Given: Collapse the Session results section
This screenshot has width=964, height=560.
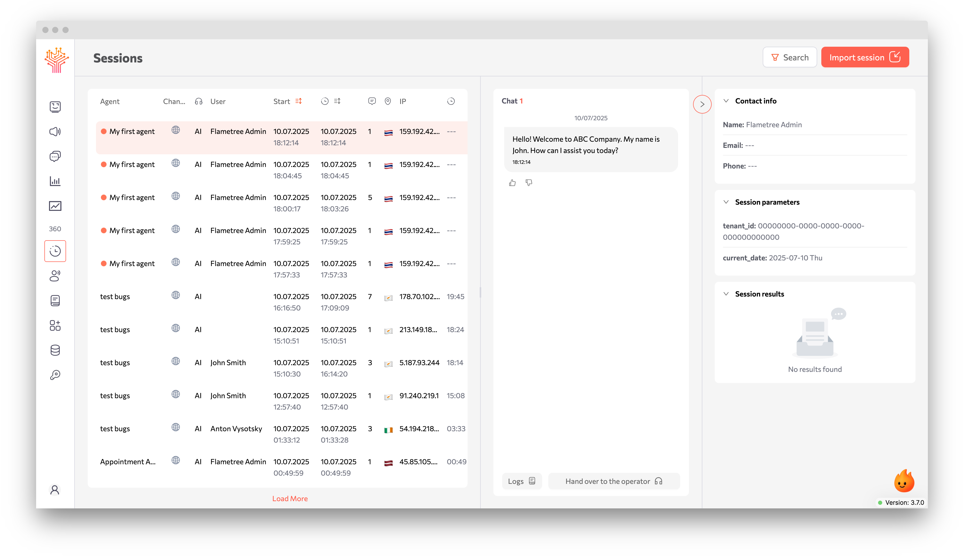Looking at the screenshot, I should (x=726, y=294).
